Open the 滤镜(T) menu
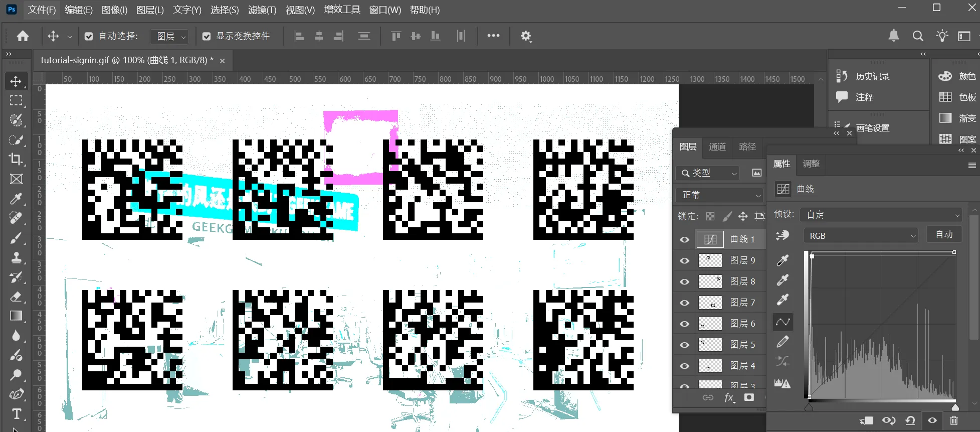 coord(262,10)
